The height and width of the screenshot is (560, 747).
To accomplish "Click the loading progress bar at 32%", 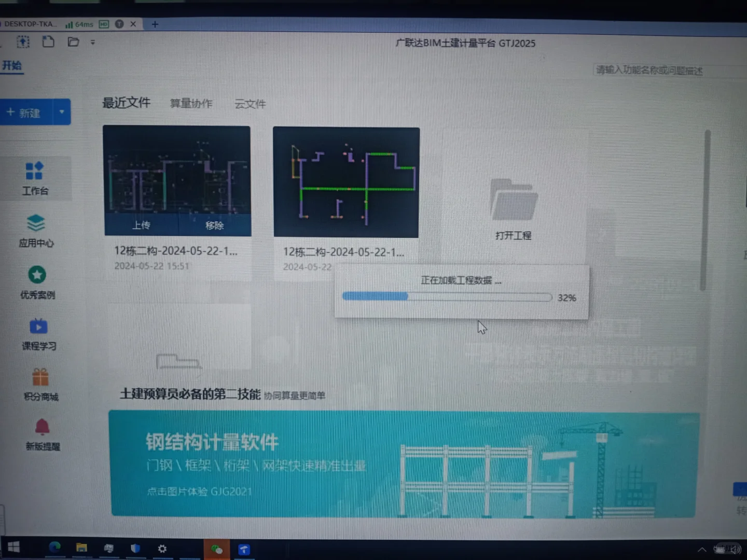I will coord(446,297).
